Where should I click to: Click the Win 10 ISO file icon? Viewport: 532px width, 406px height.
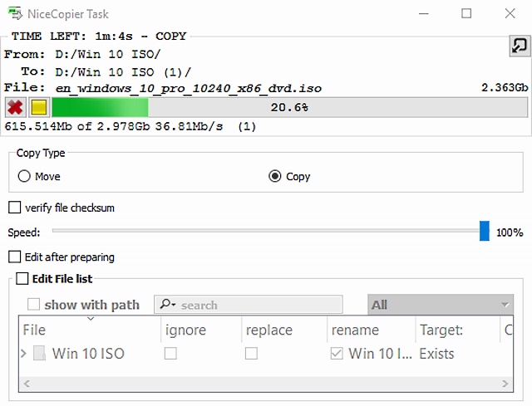click(x=39, y=354)
